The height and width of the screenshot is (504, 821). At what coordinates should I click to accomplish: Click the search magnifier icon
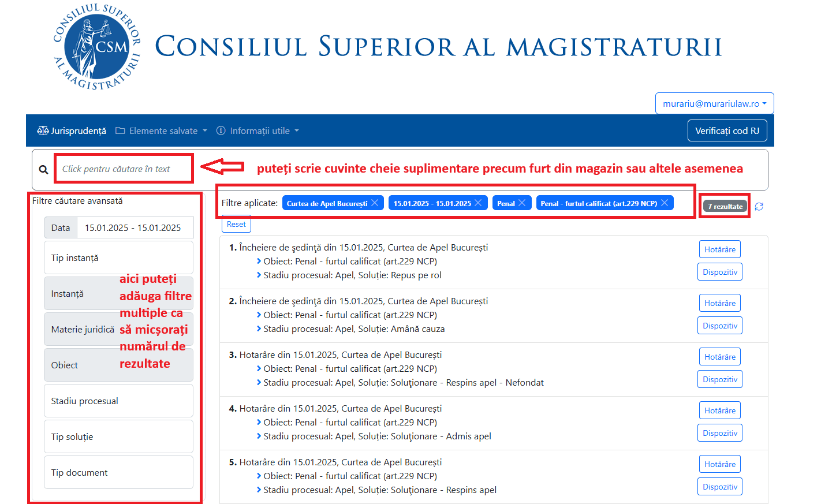point(43,169)
